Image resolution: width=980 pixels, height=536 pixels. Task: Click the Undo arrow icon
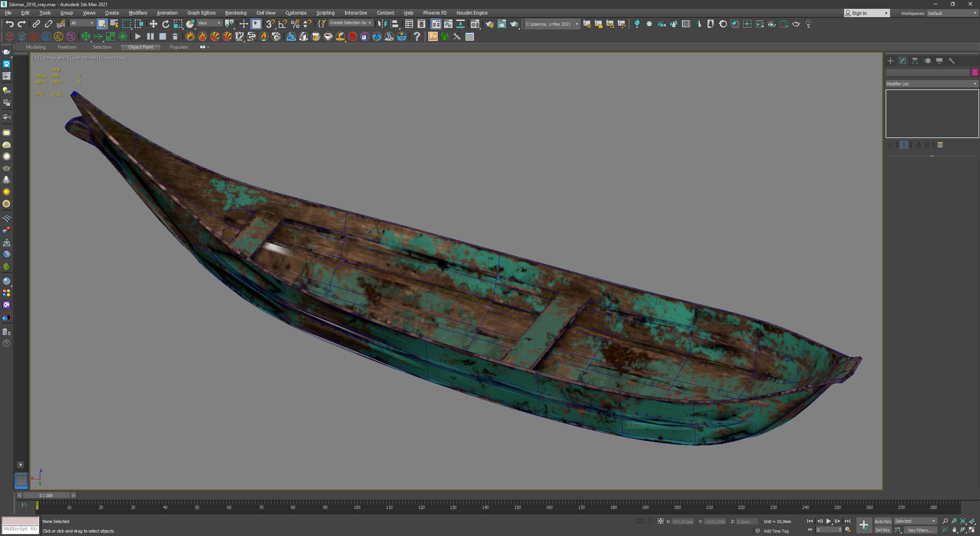coord(10,24)
